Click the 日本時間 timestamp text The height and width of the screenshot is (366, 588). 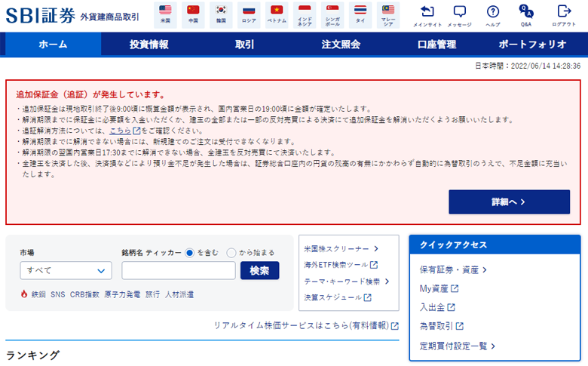click(x=528, y=66)
